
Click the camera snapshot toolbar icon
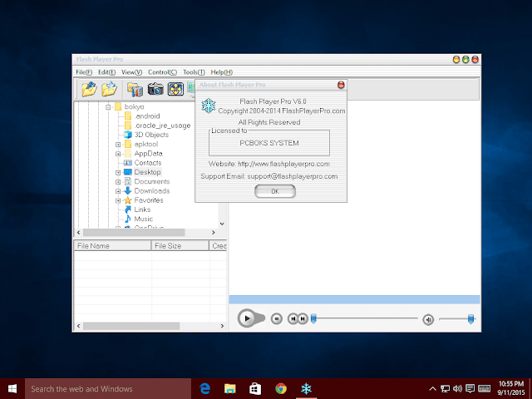tap(155, 89)
